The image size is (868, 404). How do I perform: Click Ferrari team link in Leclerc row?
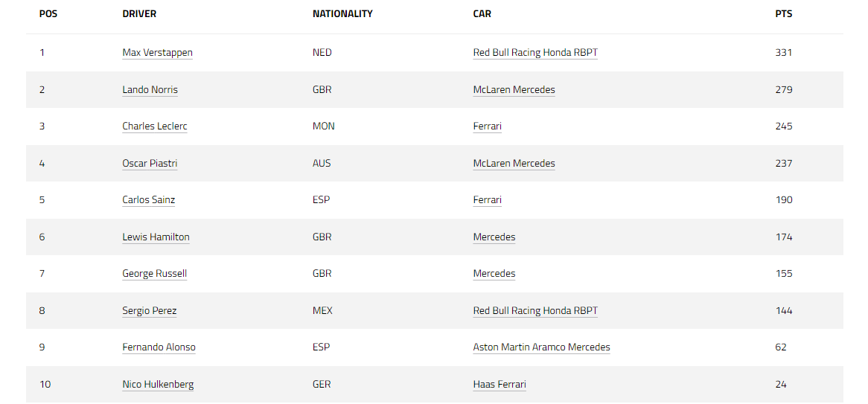(x=487, y=126)
